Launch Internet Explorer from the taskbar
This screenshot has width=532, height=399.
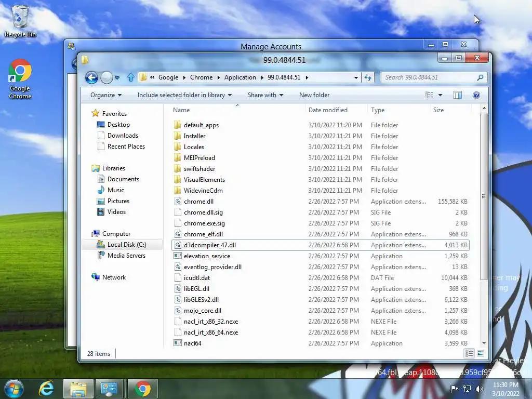click(46, 389)
